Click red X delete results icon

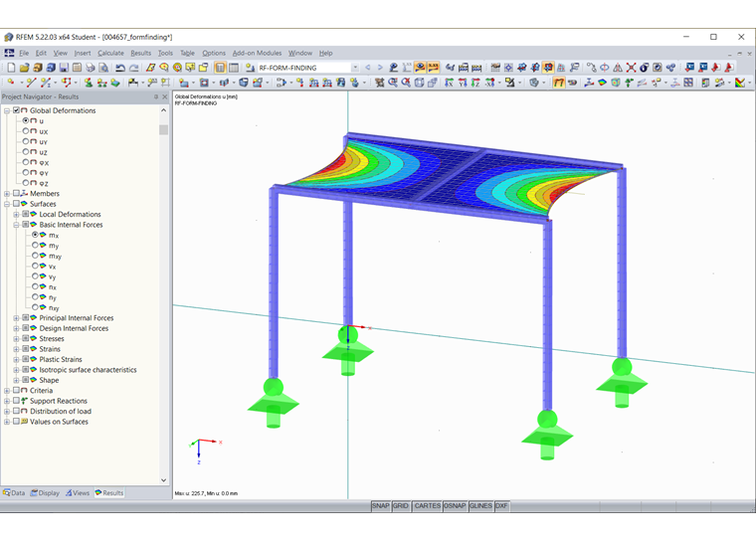coord(631,68)
